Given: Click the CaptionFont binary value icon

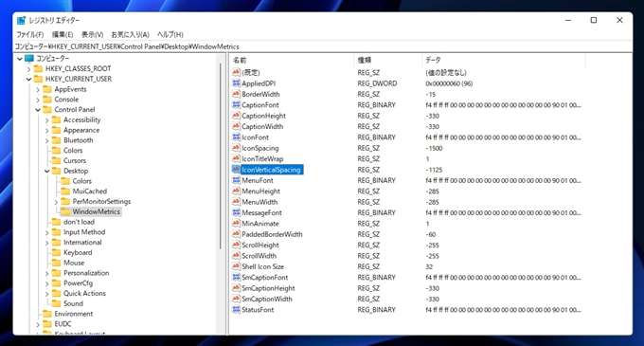Looking at the screenshot, I should (236, 105).
